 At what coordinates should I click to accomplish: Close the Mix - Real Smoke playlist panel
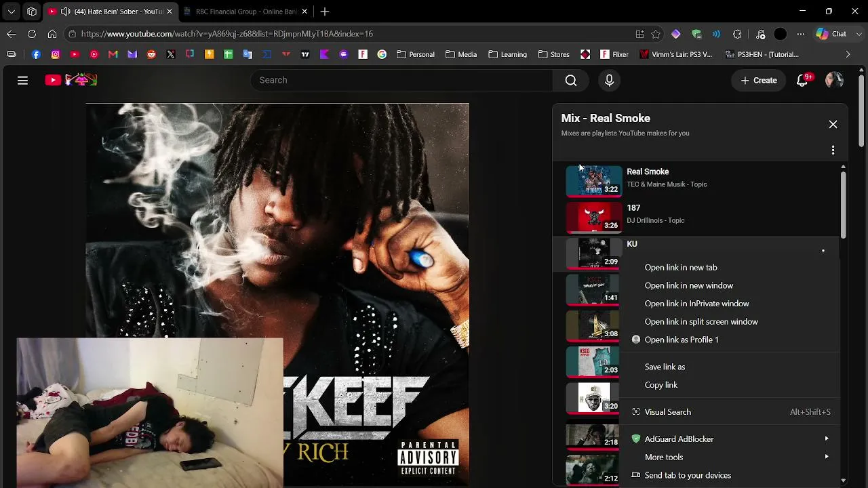pyautogui.click(x=833, y=124)
